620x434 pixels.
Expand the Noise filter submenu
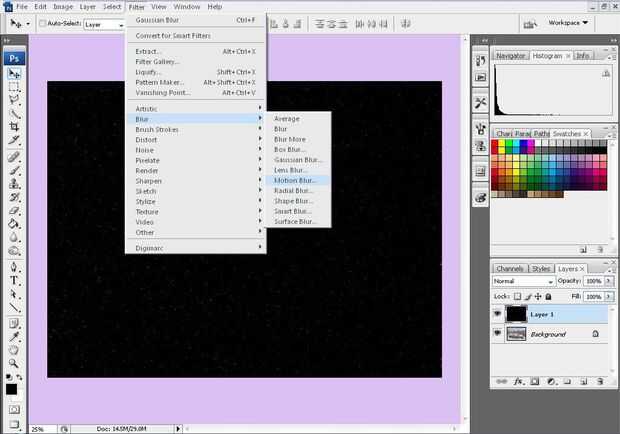pos(195,150)
